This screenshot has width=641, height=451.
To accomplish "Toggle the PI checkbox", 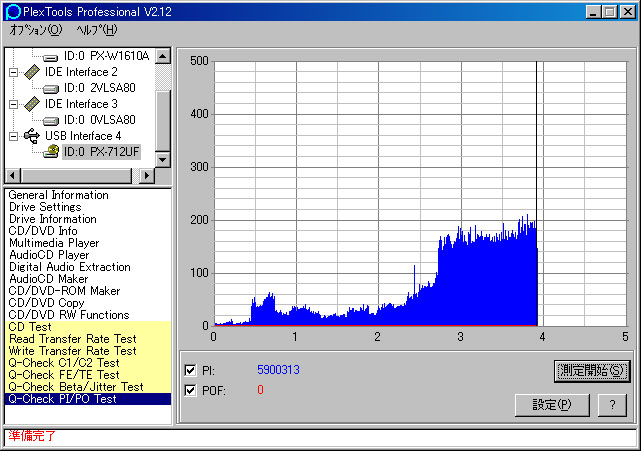I will pyautogui.click(x=190, y=370).
